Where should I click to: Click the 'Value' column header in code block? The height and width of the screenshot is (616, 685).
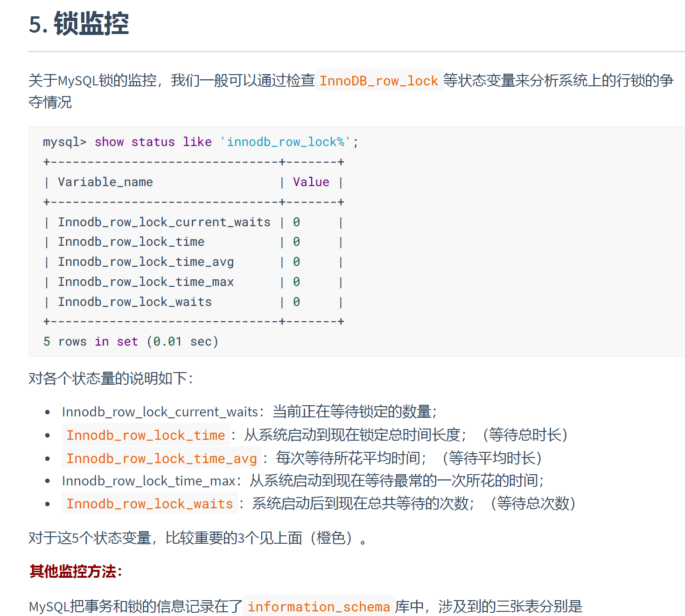[x=311, y=182]
